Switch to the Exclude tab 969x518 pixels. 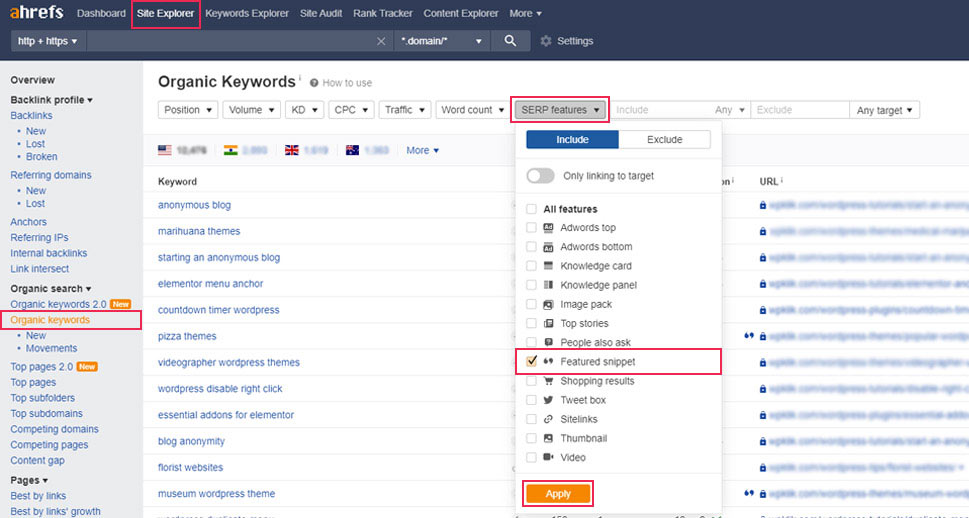(x=664, y=140)
